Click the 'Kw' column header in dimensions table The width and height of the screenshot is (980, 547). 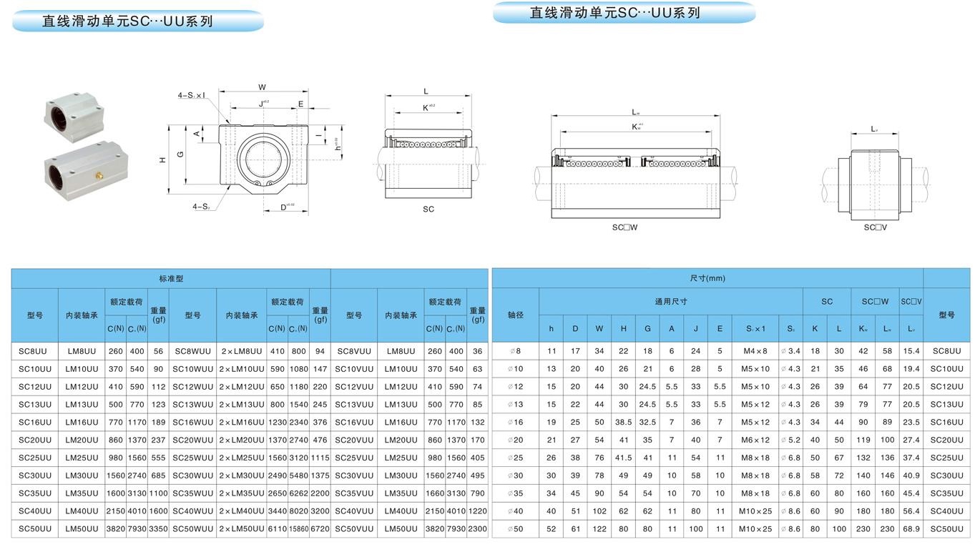[863, 329]
